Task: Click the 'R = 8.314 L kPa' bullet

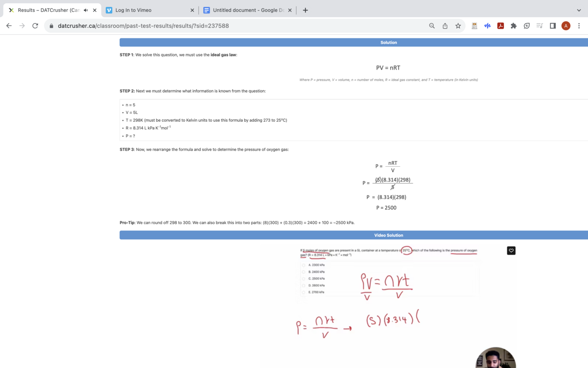Action: 148,128
